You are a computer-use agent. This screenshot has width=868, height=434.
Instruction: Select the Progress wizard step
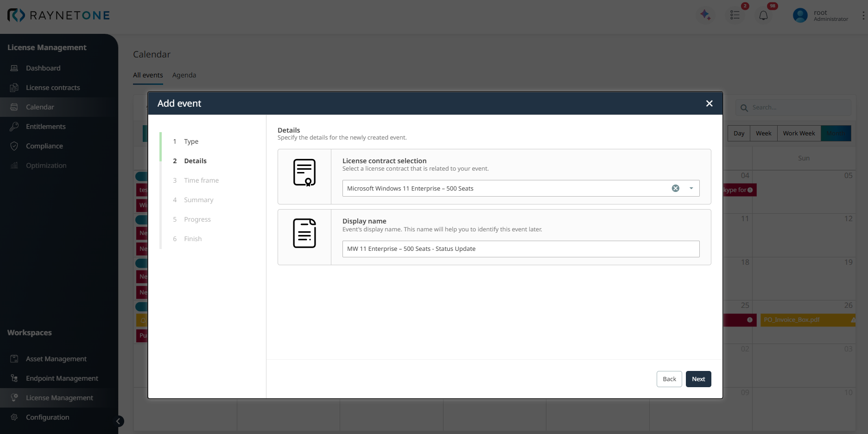click(197, 219)
